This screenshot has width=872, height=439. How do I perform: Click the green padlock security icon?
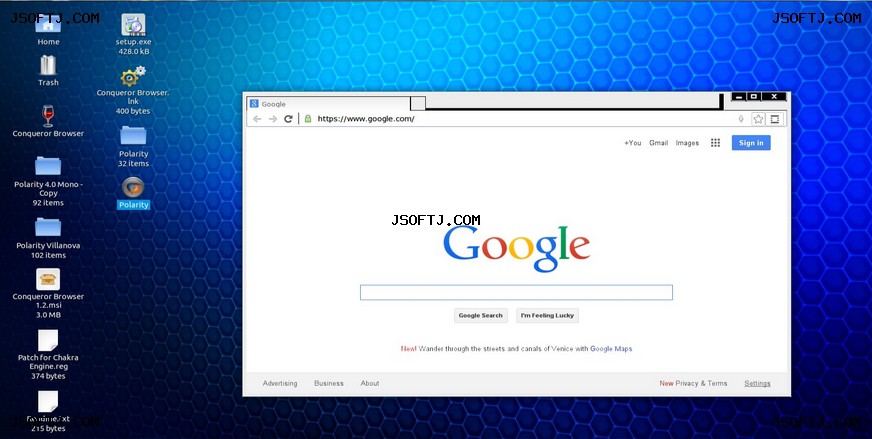click(x=308, y=119)
